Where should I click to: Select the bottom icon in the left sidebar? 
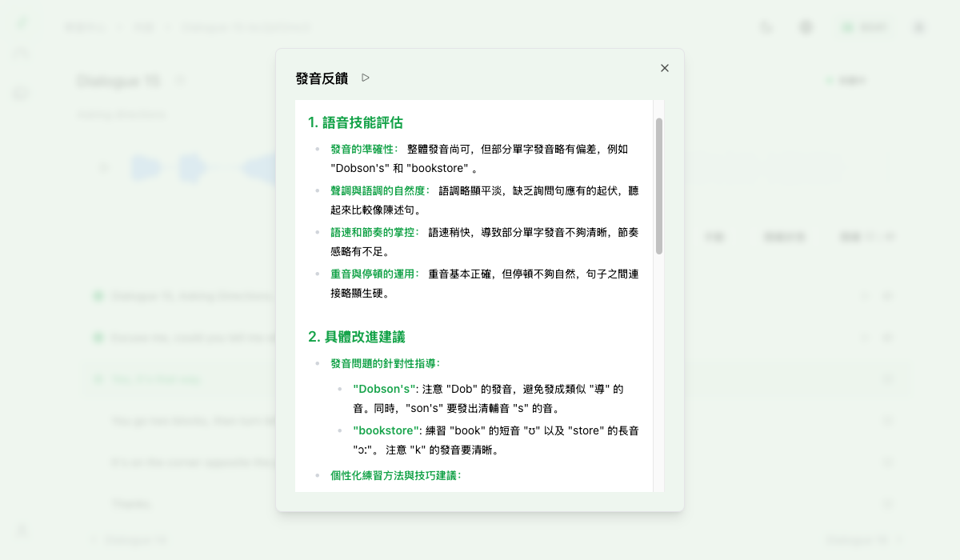20,530
